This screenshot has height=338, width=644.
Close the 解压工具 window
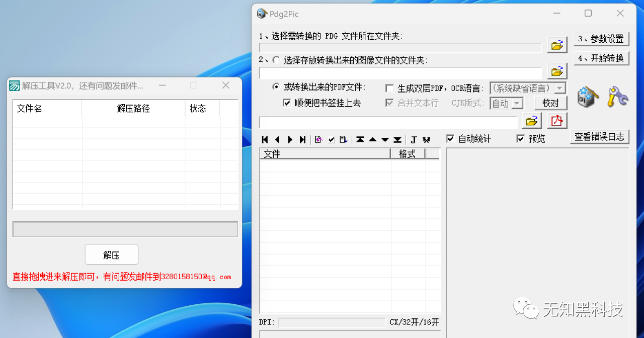(226, 86)
